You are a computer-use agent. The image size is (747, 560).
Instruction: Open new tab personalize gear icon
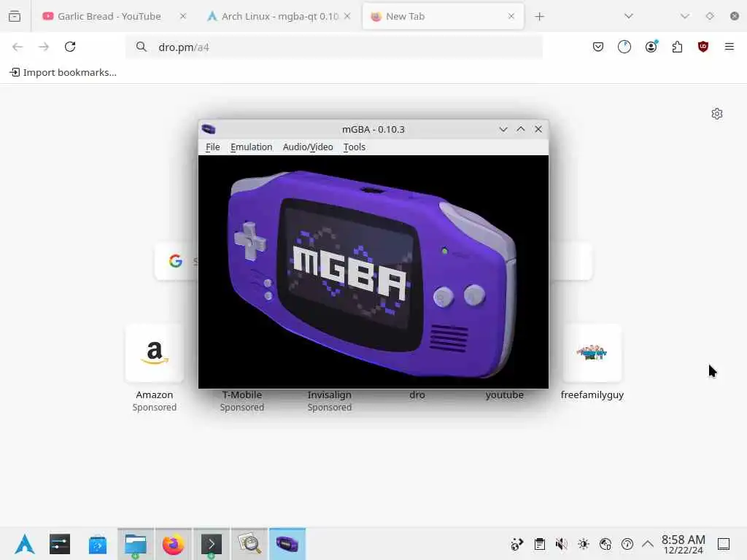pyautogui.click(x=717, y=114)
